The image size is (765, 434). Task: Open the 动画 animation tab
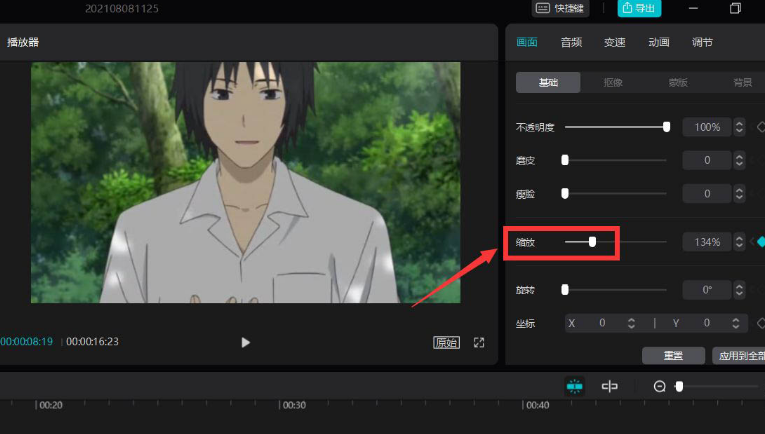point(659,42)
